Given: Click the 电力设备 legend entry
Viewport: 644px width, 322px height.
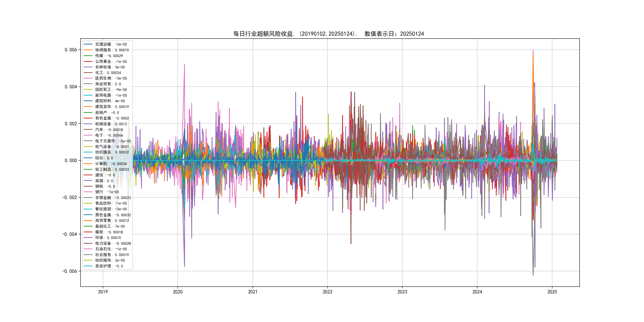Looking at the screenshot, I should point(113,243).
